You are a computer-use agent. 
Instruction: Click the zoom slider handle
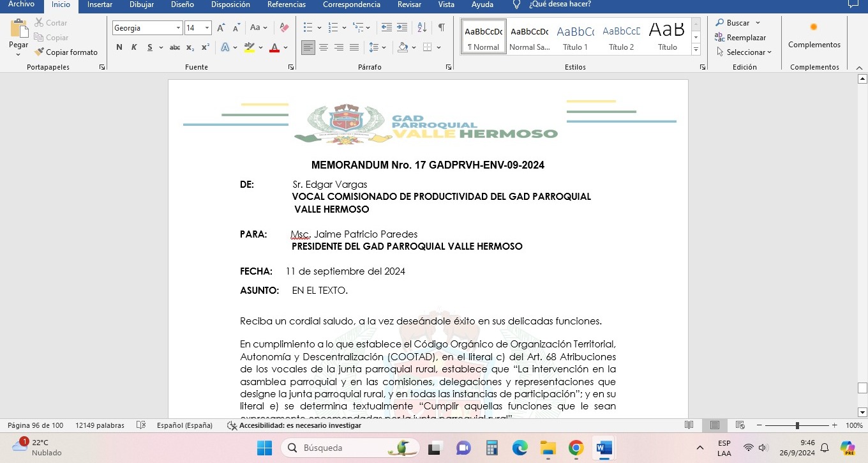[x=797, y=425]
